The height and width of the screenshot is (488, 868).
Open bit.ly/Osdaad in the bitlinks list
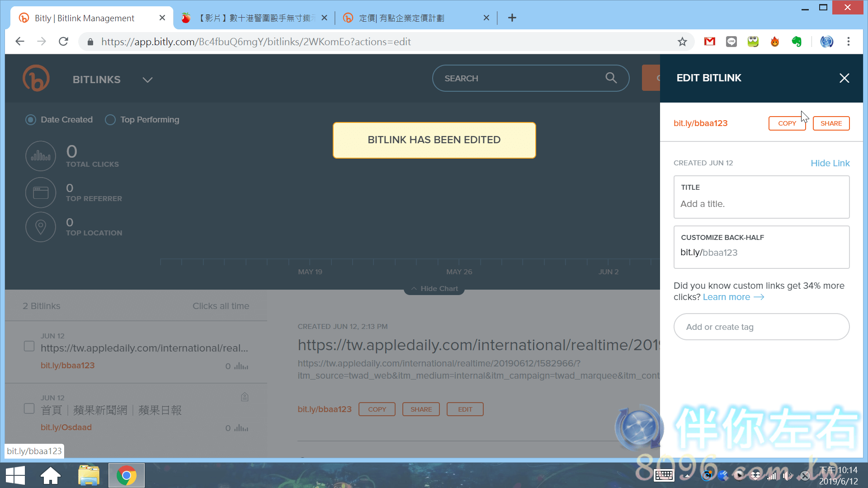coord(66,427)
